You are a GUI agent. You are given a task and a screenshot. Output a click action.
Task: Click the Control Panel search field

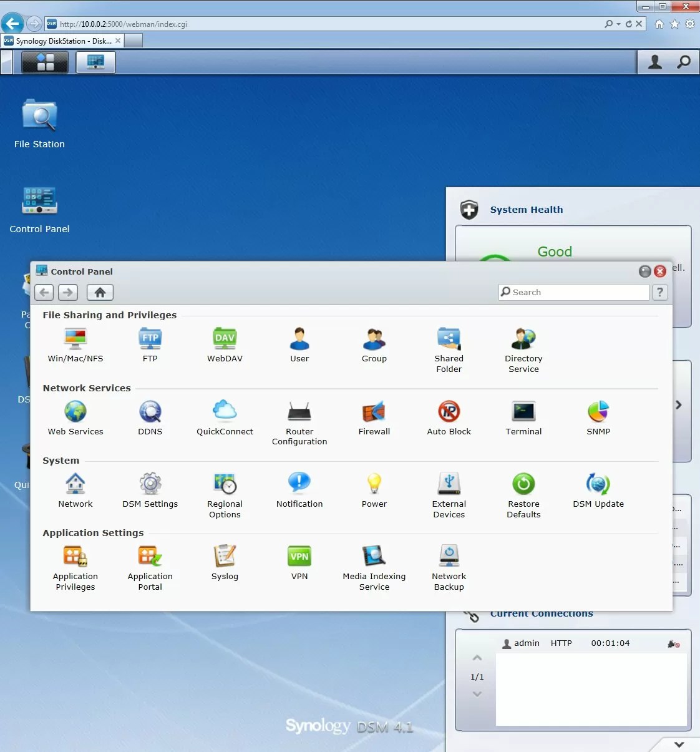pyautogui.click(x=574, y=292)
